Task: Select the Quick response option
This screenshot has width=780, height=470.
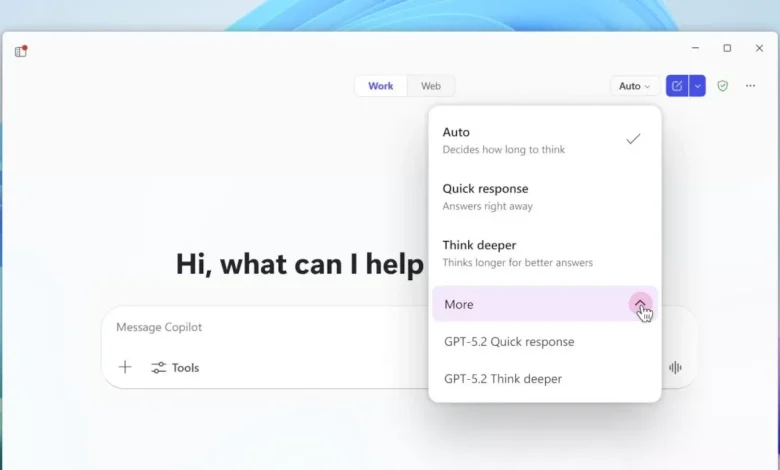Action: 545,196
